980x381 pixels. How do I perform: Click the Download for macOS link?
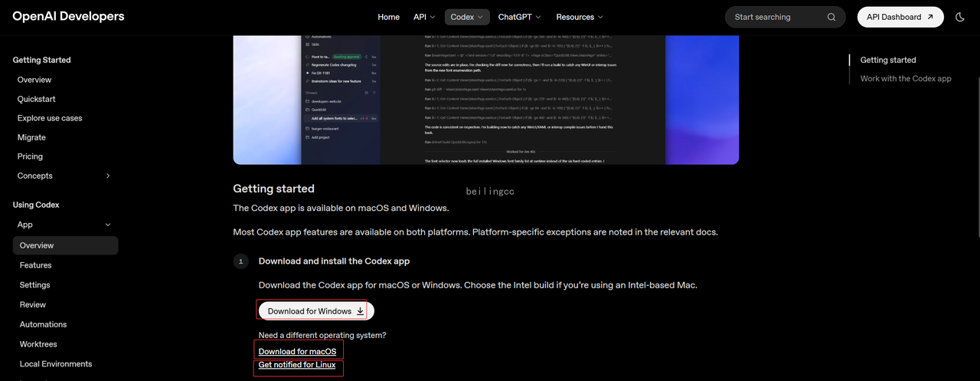[297, 352]
